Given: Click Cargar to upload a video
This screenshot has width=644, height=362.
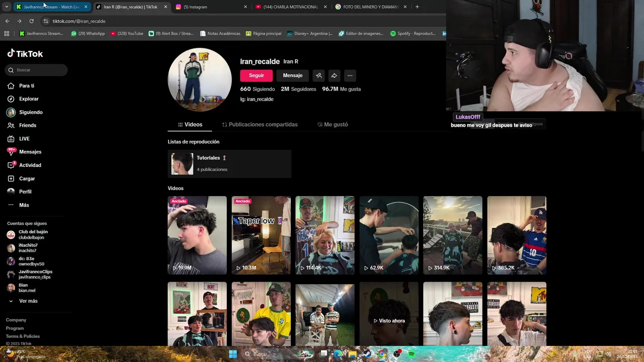Looking at the screenshot, I should click(x=21, y=178).
